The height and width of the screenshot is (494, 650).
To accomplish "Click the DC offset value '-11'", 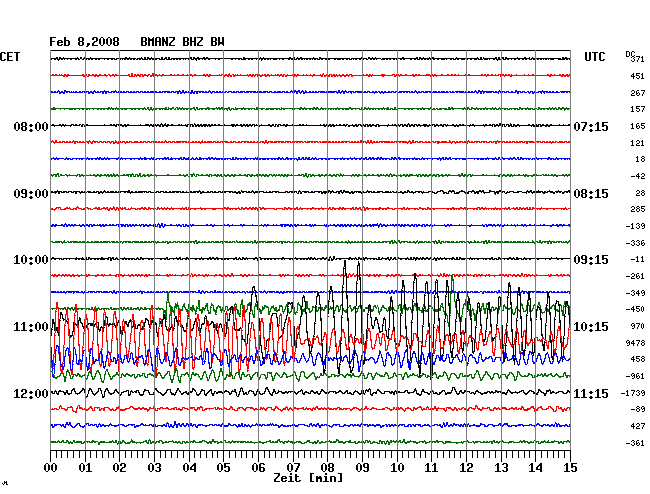I will pyautogui.click(x=638, y=259).
